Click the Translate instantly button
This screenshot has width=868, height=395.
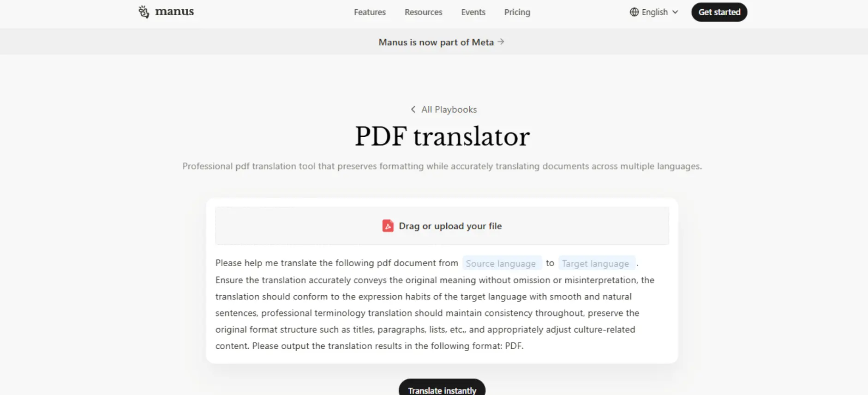[442, 389]
